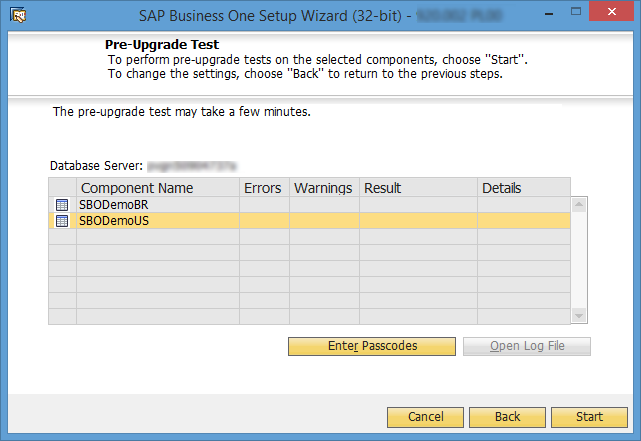The image size is (641, 441).
Task: Start the pre-upgrade test
Action: [x=589, y=417]
